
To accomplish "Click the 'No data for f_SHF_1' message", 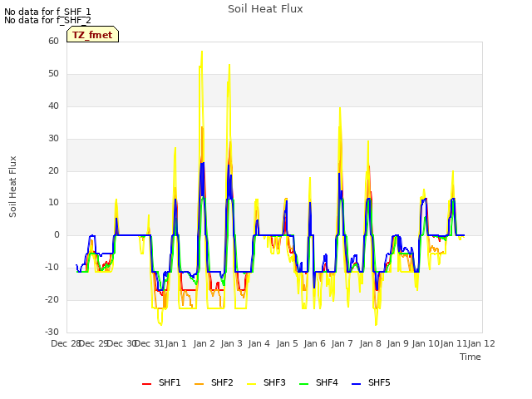I will click(47, 12).
